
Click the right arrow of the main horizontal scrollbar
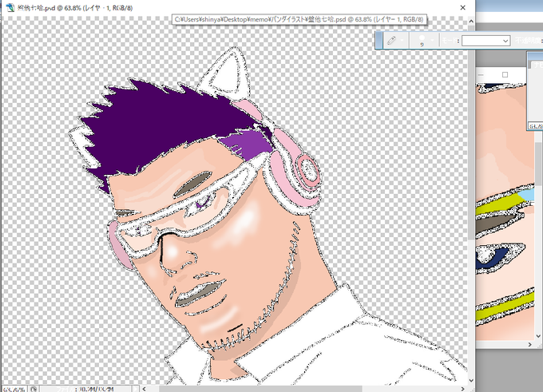pyautogui.click(x=462, y=389)
